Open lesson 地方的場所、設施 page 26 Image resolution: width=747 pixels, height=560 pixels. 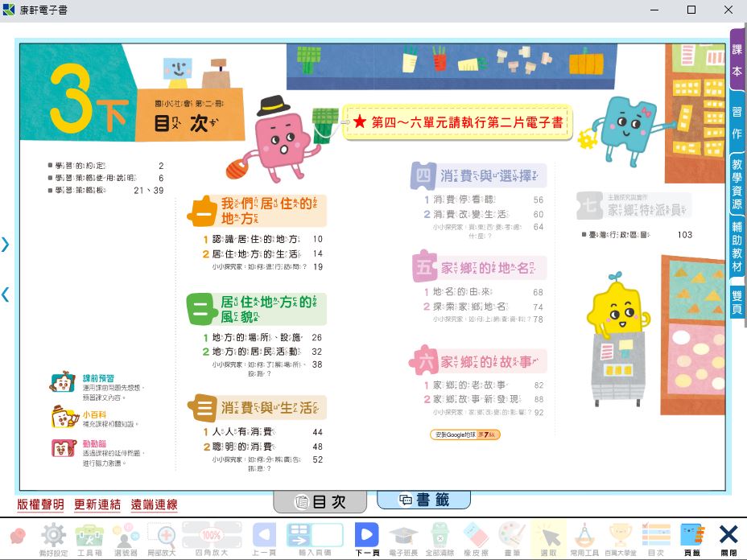click(263, 338)
